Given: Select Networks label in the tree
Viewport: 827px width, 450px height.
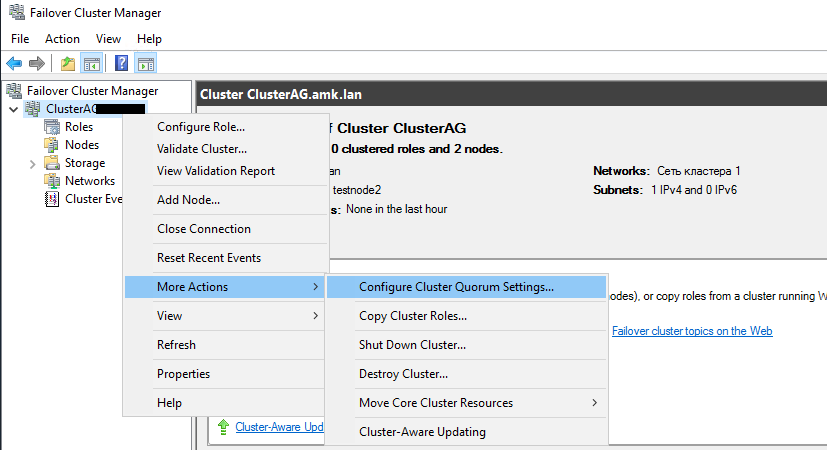Looking at the screenshot, I should click(90, 180).
